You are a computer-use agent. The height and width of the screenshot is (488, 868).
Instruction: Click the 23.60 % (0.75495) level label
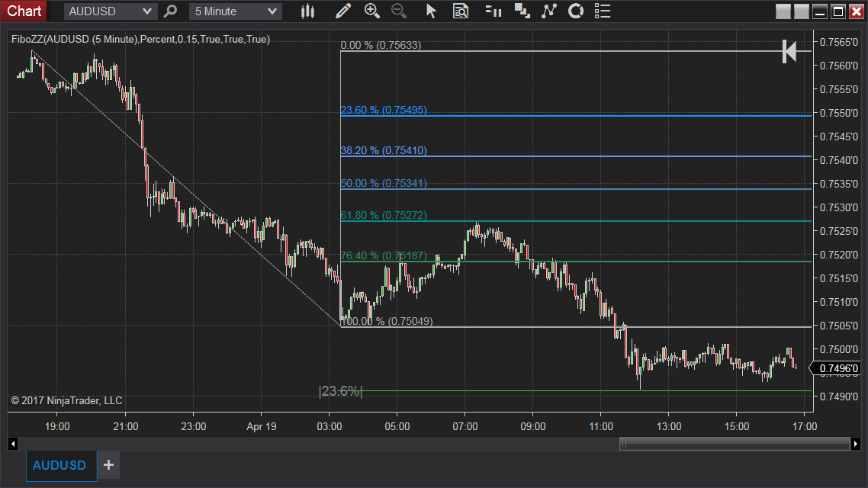[x=384, y=110]
